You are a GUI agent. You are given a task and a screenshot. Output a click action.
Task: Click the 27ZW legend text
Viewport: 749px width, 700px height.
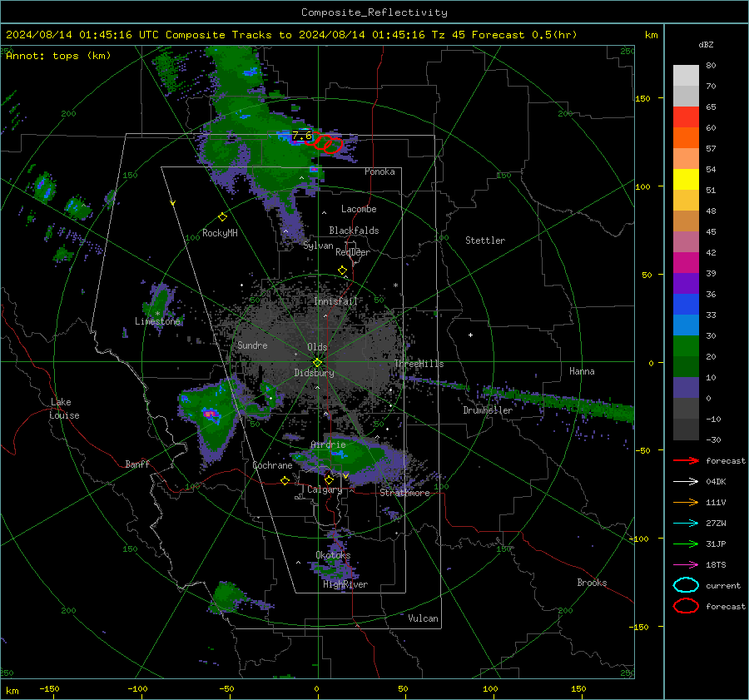(x=716, y=524)
